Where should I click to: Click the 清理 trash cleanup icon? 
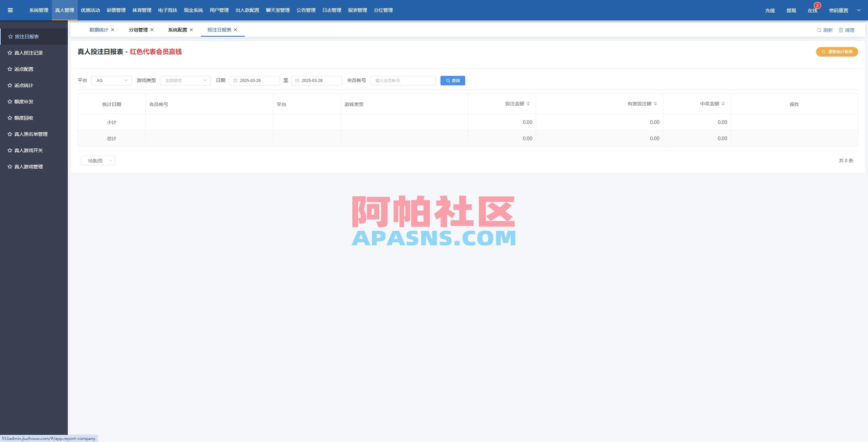(841, 30)
